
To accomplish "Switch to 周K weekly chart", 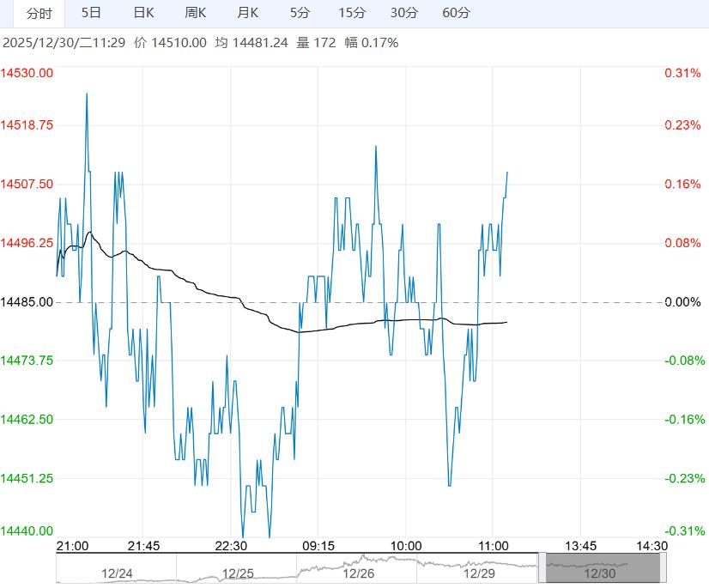I will click(x=196, y=13).
